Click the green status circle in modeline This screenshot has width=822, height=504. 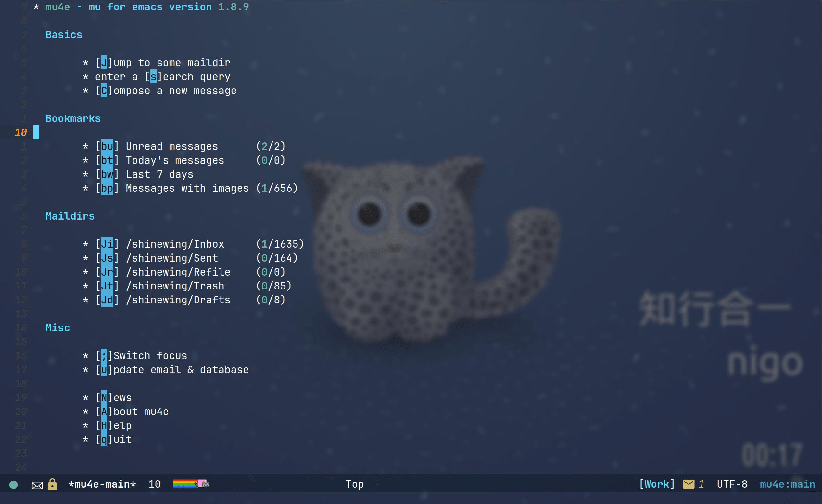[x=13, y=484]
